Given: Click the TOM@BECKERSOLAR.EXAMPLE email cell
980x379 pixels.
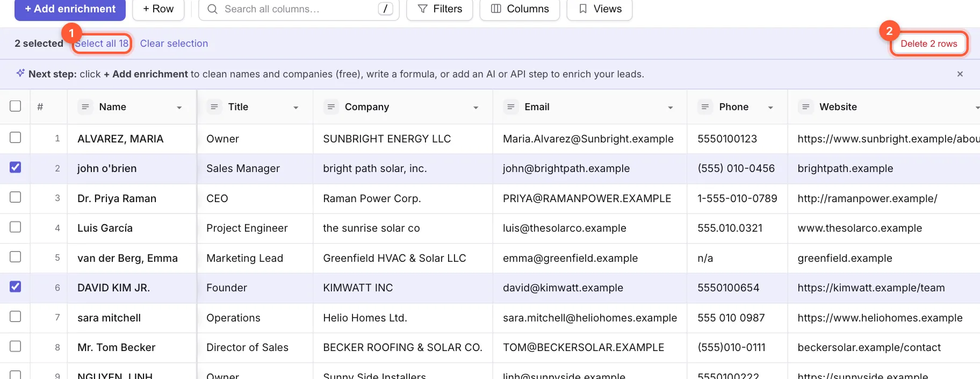Looking at the screenshot, I should (x=589, y=348).
